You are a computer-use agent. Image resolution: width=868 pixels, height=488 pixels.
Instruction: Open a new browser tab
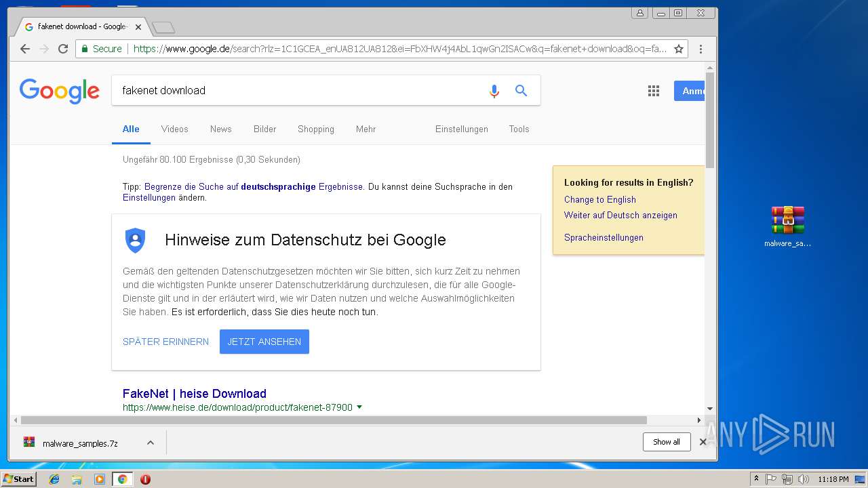pyautogui.click(x=163, y=27)
